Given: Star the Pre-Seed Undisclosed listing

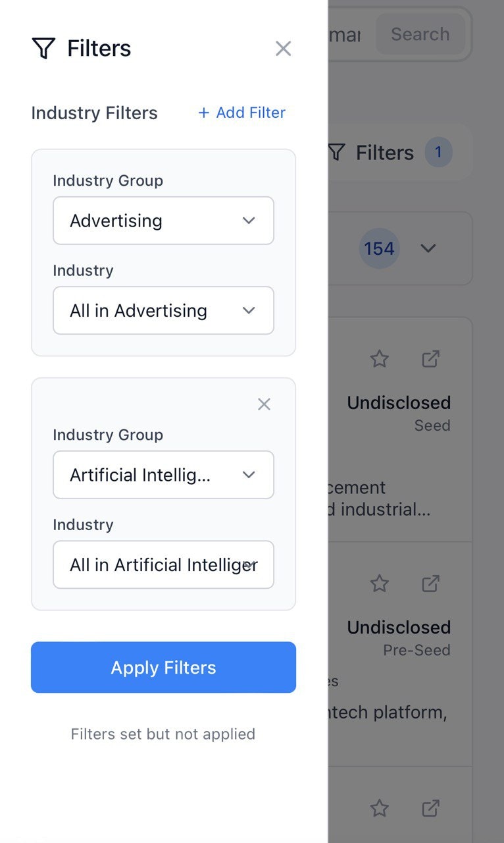Looking at the screenshot, I should pyautogui.click(x=379, y=584).
